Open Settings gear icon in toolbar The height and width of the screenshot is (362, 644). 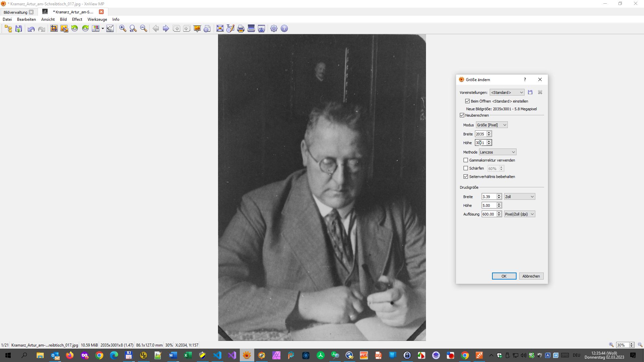(274, 28)
